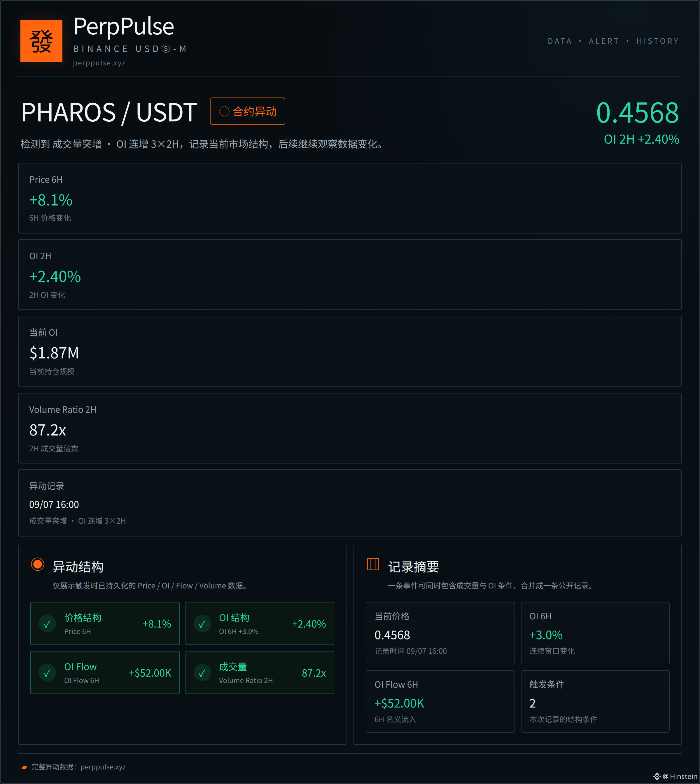Click the dotted circle icon in 合约异动 badge

point(224,111)
